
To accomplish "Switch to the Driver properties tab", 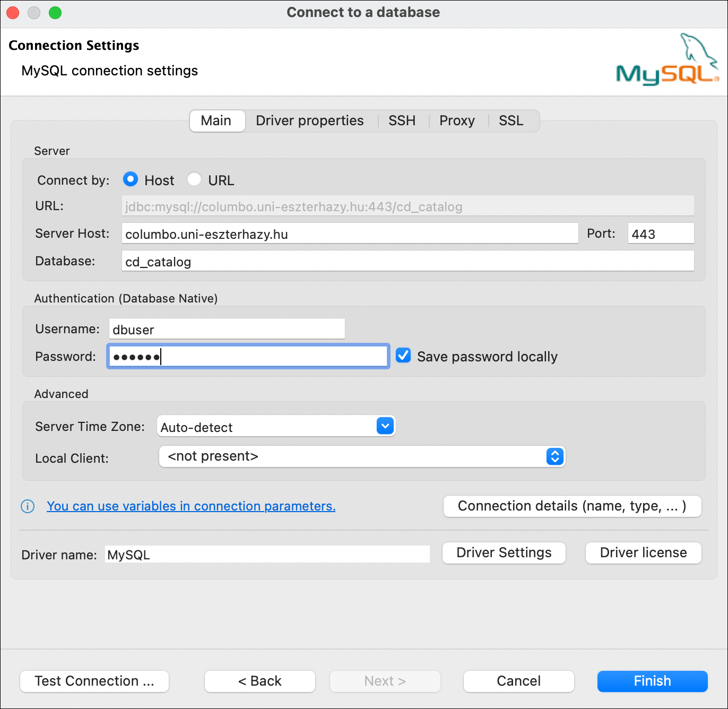I will [309, 121].
